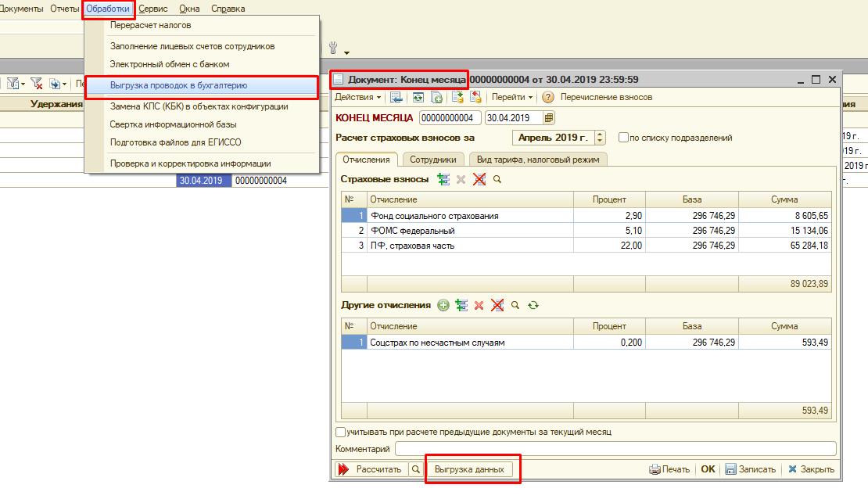The height and width of the screenshot is (499, 868).
Task: Click the search icon in Страховые взносы toolbar
Action: coord(497,180)
